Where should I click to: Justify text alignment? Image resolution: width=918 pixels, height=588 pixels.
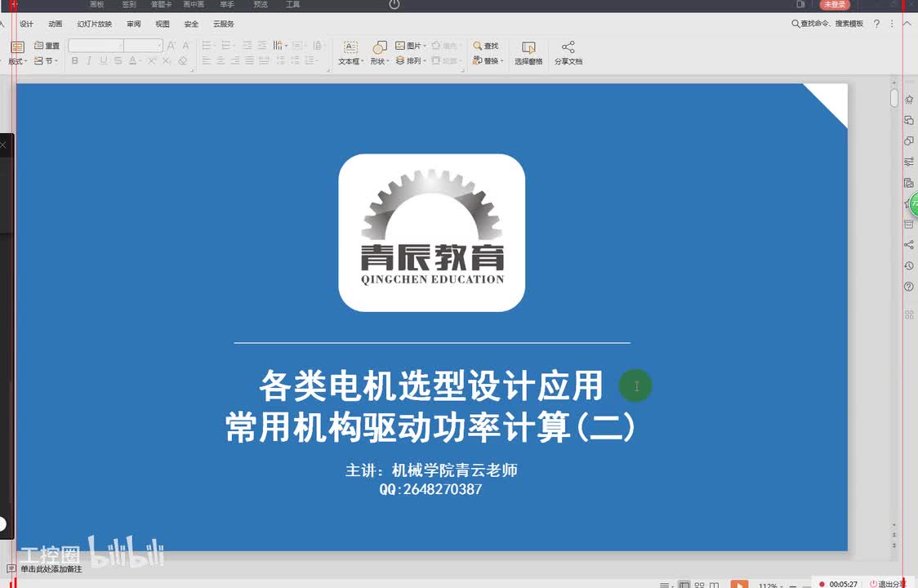(x=249, y=60)
